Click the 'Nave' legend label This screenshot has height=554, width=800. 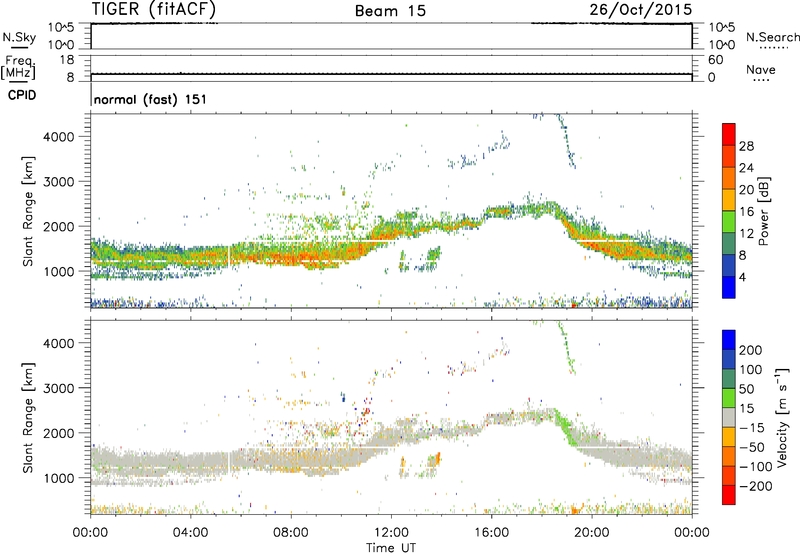[x=761, y=70]
